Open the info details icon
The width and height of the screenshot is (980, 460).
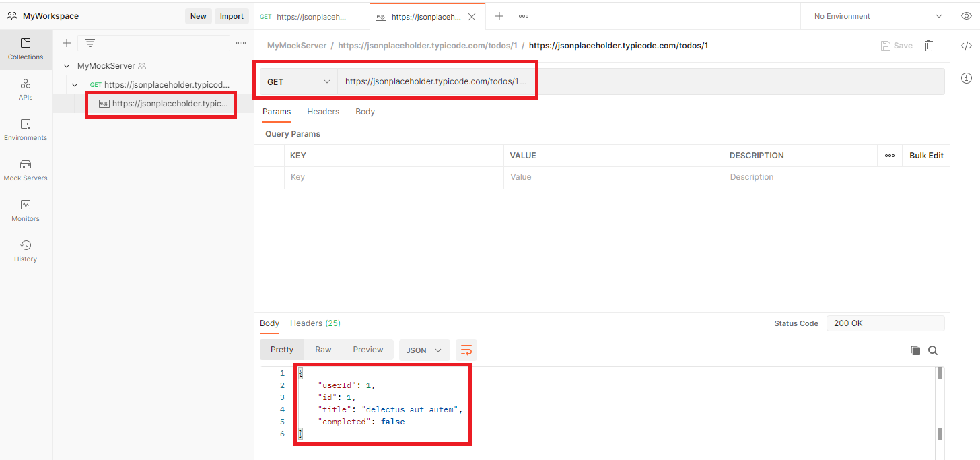tap(966, 78)
